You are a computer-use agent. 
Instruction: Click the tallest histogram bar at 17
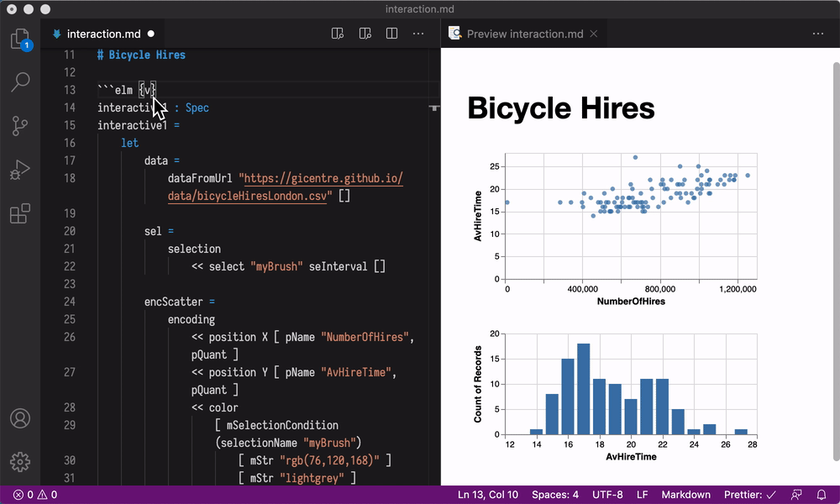click(584, 389)
